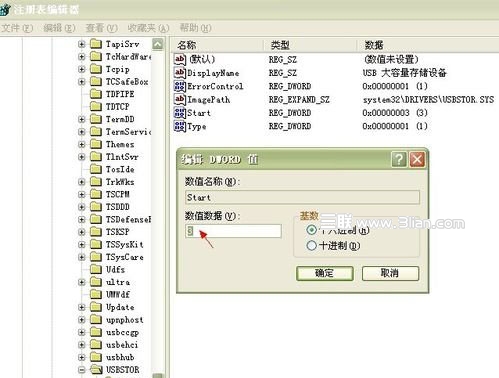Click the ImagePath string value icon

coord(180,99)
